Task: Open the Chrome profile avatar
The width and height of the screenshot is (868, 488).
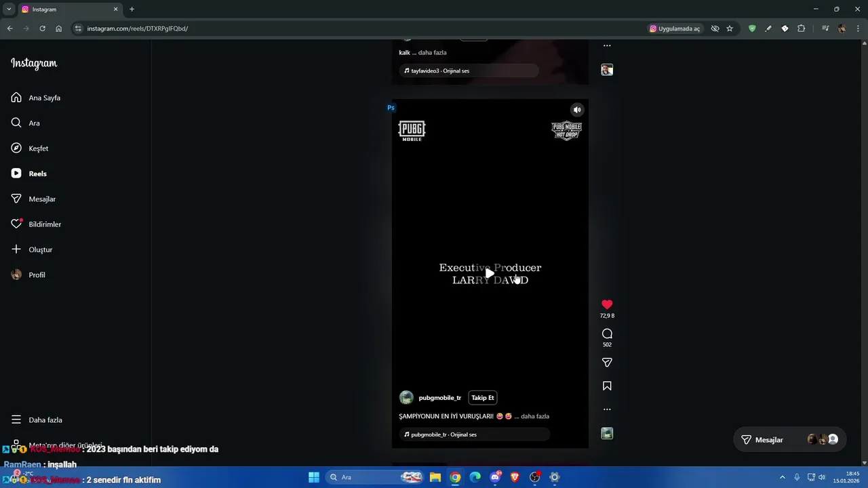Action: 842,28
